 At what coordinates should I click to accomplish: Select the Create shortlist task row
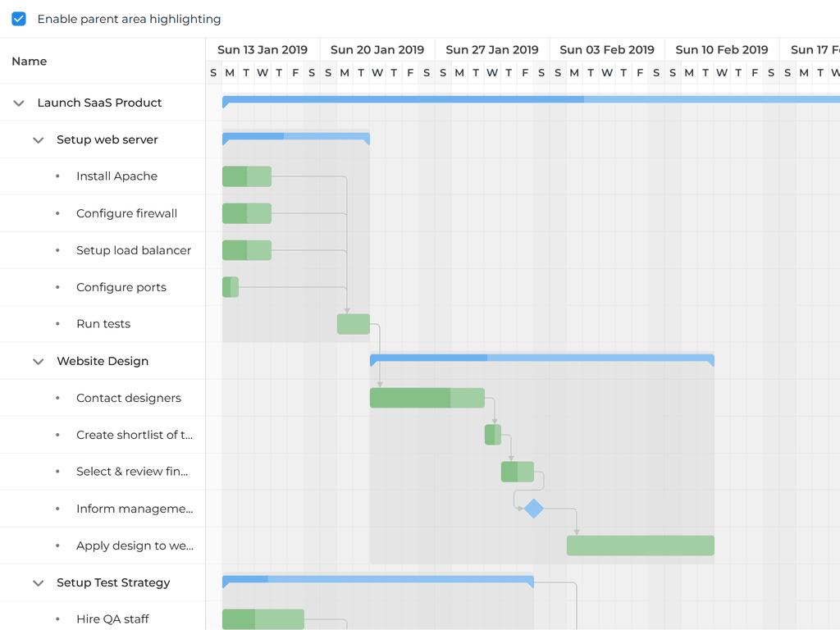[135, 435]
